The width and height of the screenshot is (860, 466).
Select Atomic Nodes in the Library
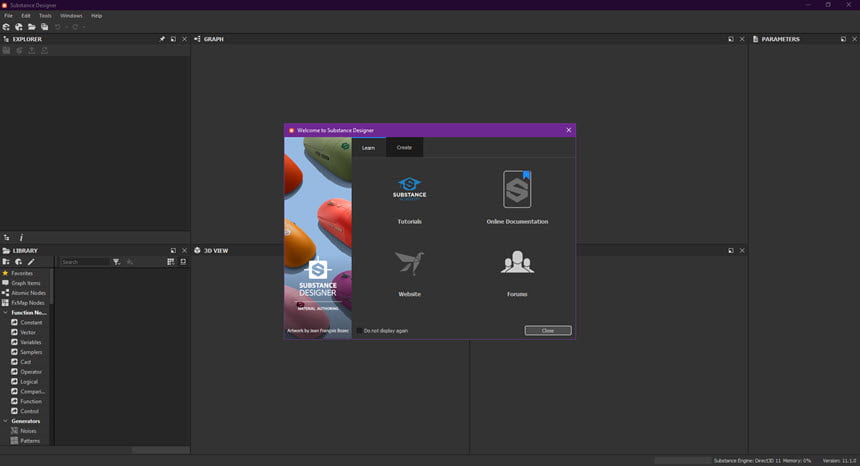click(x=29, y=293)
